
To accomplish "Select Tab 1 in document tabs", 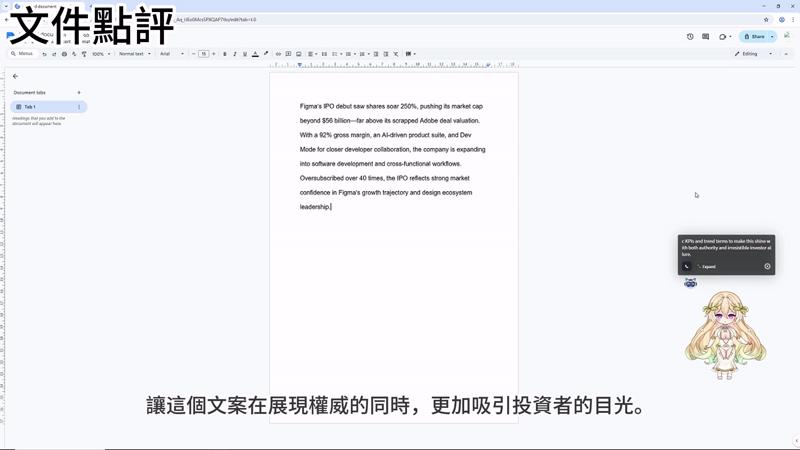I will [x=48, y=107].
